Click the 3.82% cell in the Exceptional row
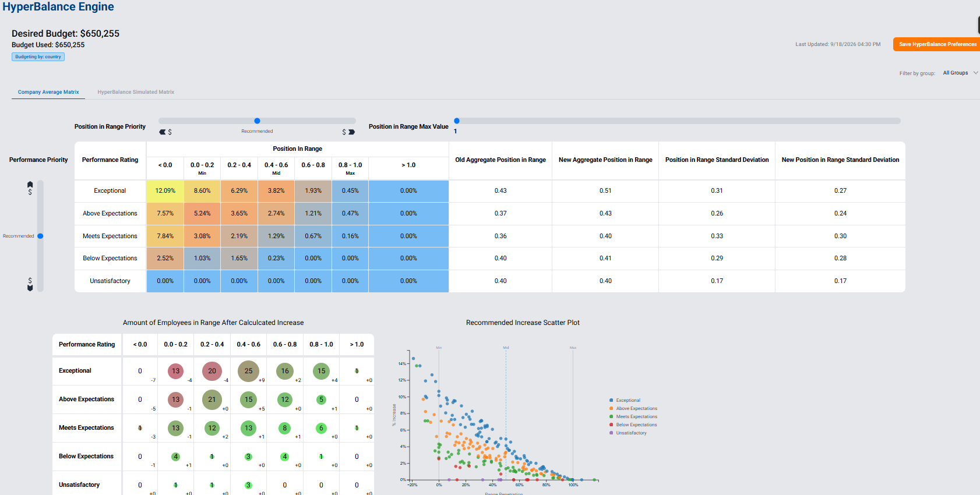980x495 pixels. [x=276, y=191]
